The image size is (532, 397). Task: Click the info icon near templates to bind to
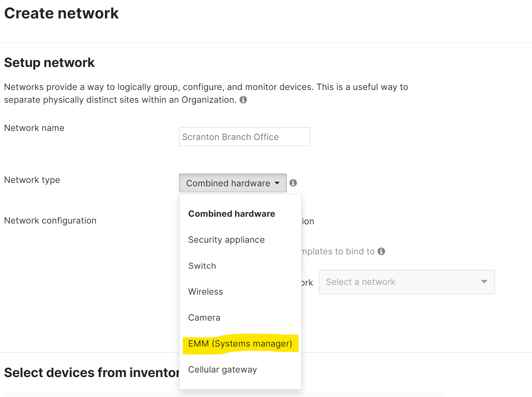[382, 251]
